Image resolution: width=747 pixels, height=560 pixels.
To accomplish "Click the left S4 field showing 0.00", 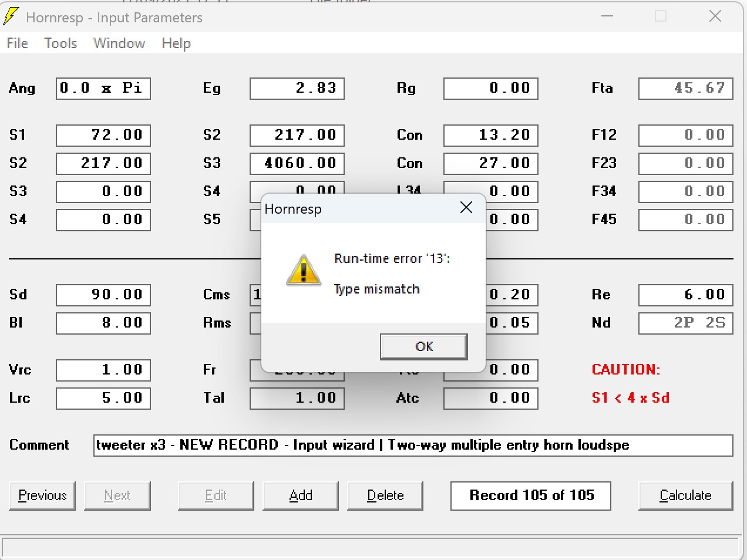I will [x=103, y=220].
